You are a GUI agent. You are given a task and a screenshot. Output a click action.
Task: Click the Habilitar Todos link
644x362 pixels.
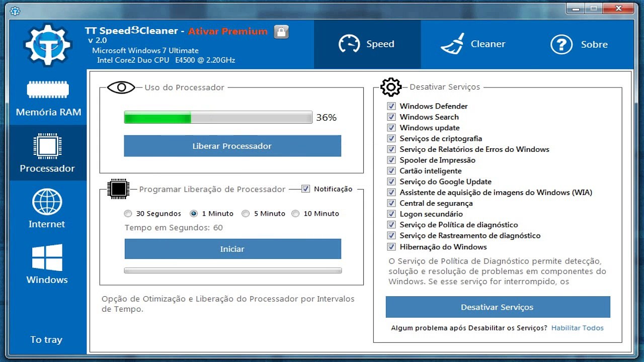click(578, 328)
